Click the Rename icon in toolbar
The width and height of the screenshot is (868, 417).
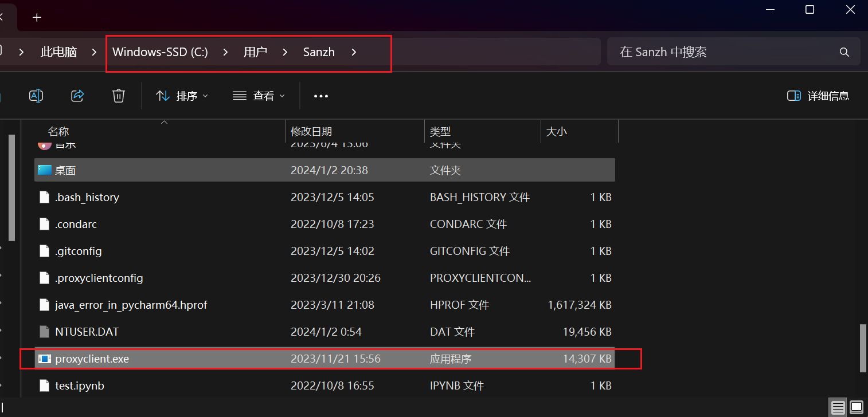[x=36, y=96]
